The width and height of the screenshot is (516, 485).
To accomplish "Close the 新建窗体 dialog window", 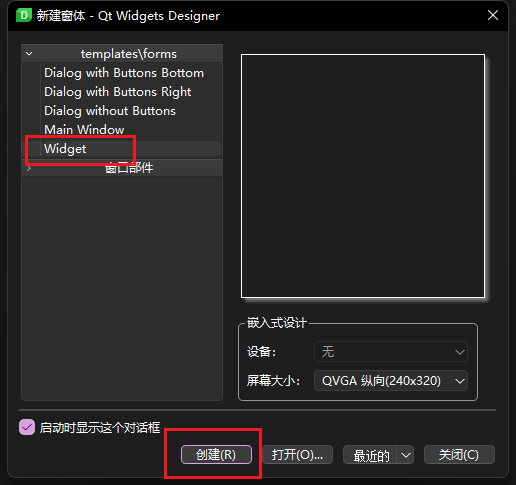I will (x=493, y=15).
